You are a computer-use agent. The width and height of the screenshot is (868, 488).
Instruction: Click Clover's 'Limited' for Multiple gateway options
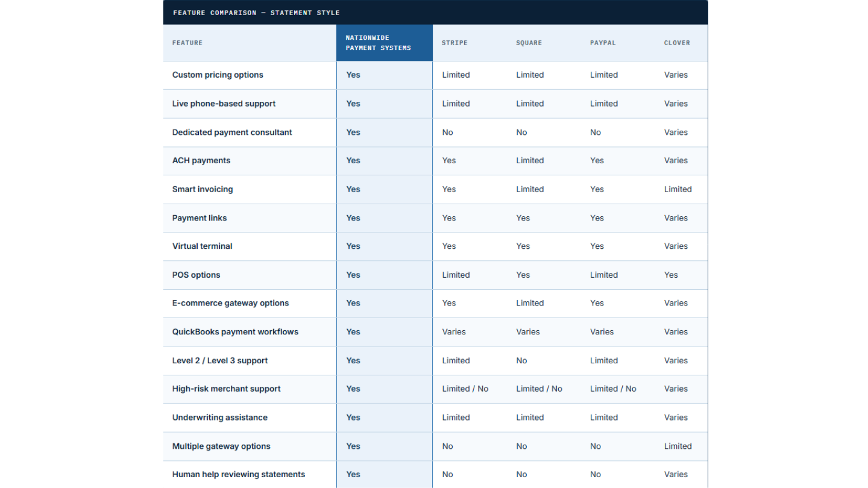[678, 446]
